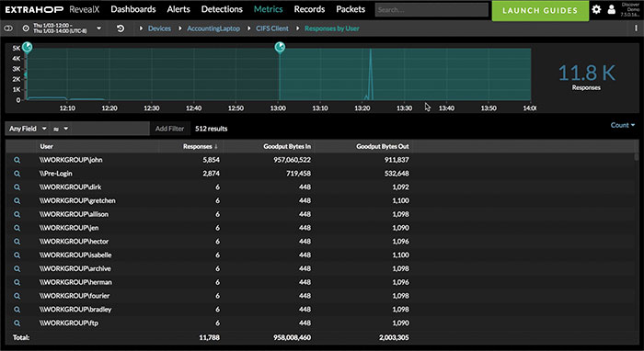Open the settings gear icon
Image resolution: width=644 pixels, height=351 pixels.
pos(596,9)
